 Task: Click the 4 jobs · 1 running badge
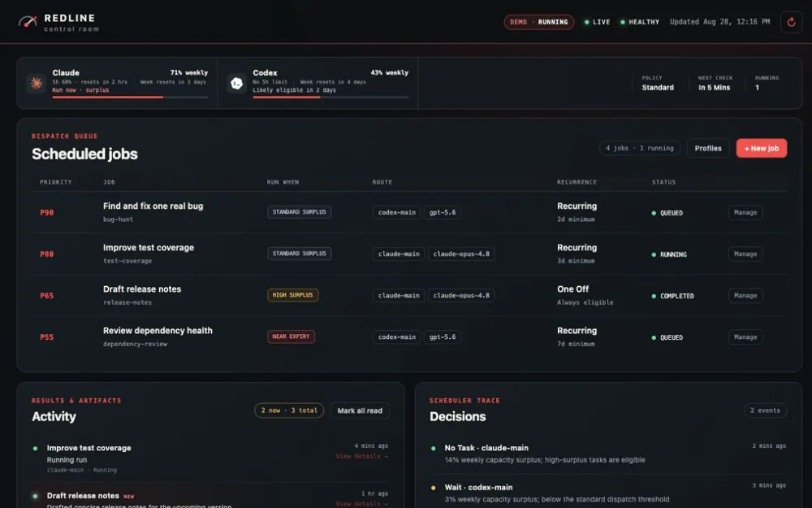click(640, 148)
